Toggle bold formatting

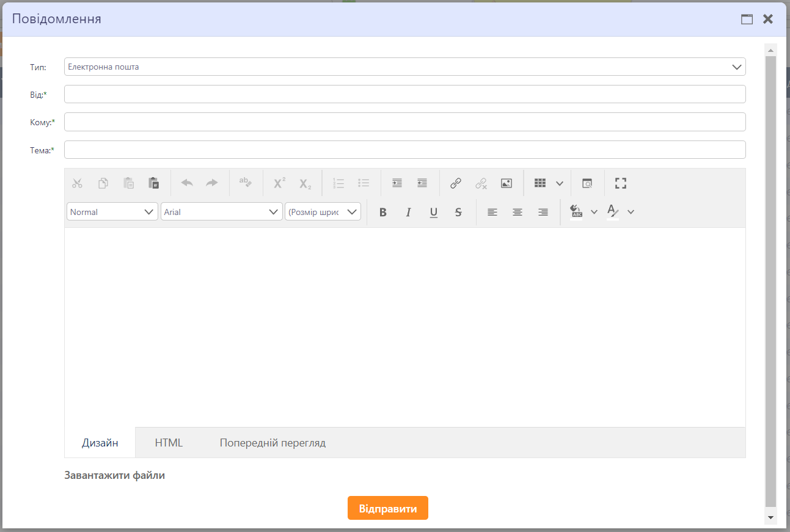pos(383,212)
